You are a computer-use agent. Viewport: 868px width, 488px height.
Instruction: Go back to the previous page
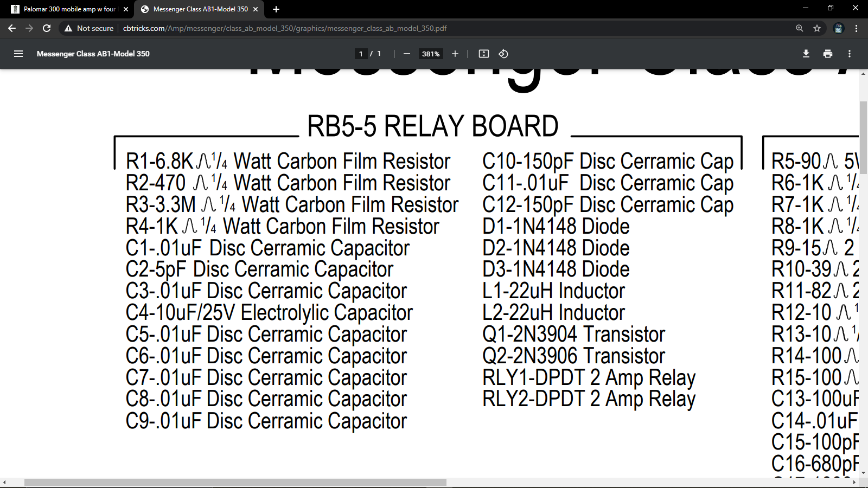tap(12, 28)
